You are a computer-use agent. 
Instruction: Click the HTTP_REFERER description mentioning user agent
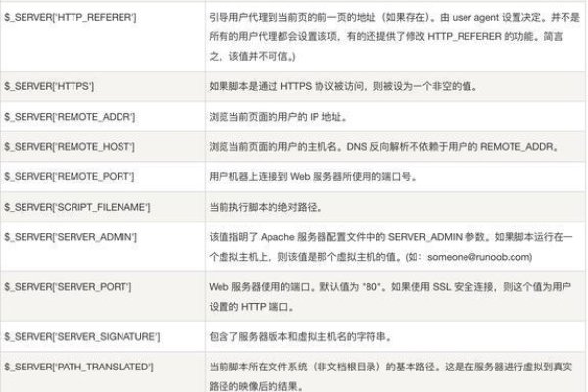click(395, 37)
